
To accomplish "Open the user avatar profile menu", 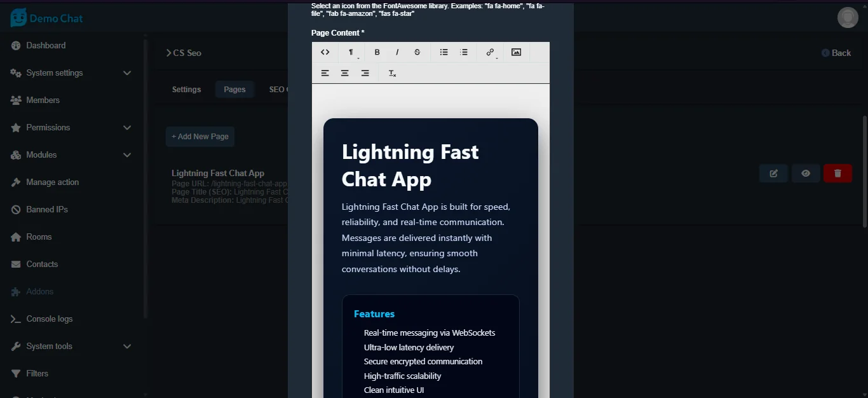I will point(848,18).
